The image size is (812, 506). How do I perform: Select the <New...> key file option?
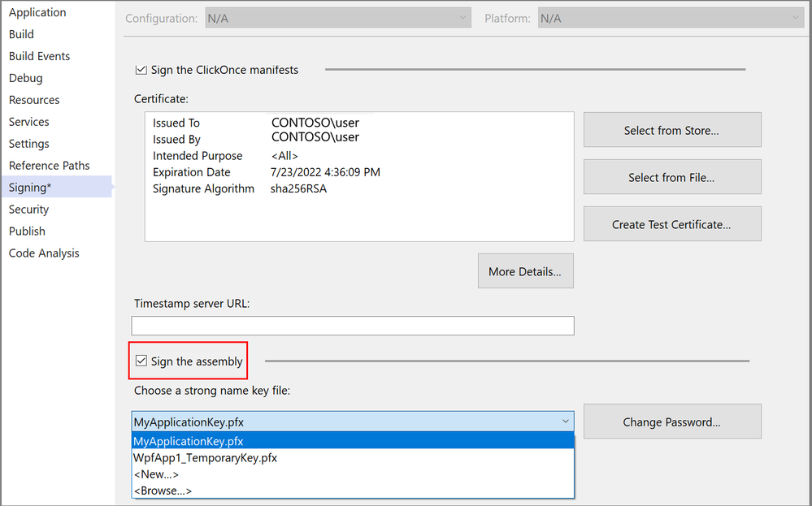tap(353, 474)
